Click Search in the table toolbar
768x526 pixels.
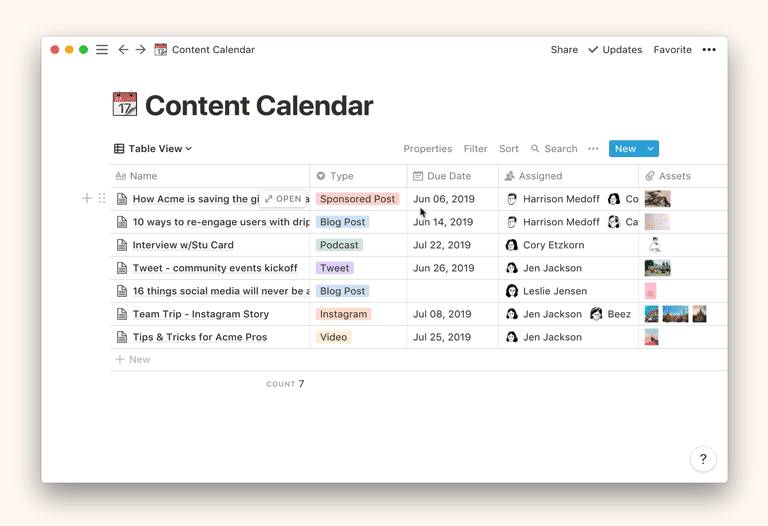pos(554,149)
